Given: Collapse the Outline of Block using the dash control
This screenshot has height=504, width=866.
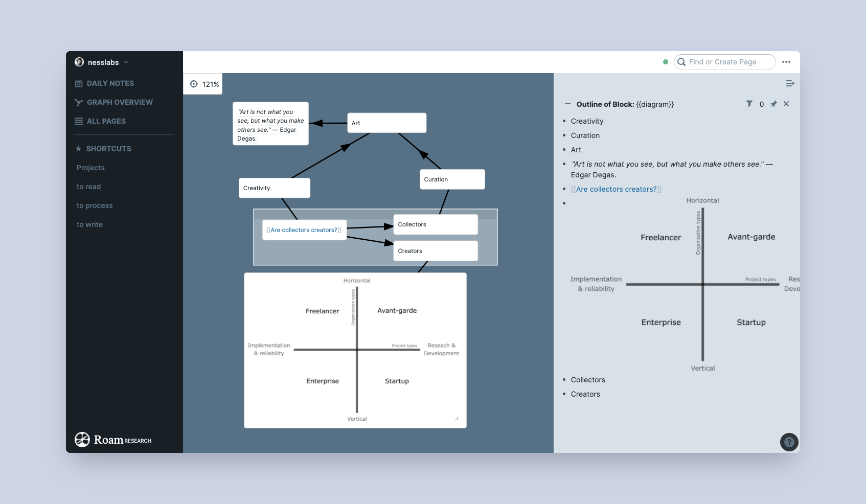Looking at the screenshot, I should coord(567,104).
